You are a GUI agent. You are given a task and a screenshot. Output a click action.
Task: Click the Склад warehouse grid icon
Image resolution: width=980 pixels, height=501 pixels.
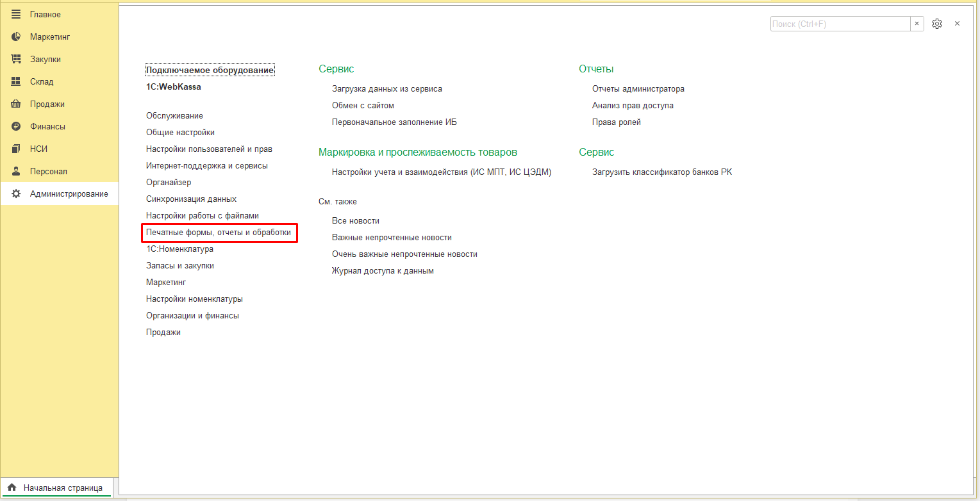click(17, 81)
